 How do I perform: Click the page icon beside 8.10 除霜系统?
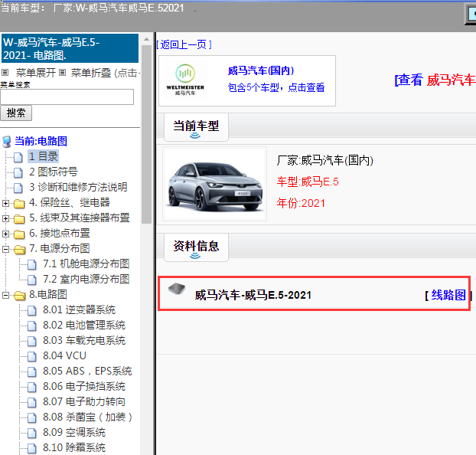click(x=32, y=448)
